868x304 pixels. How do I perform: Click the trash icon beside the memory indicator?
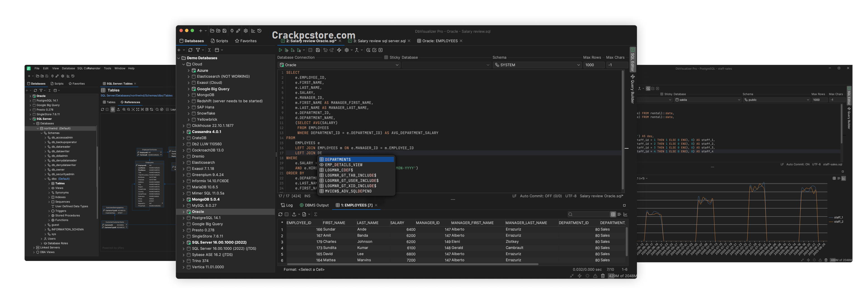point(603,276)
